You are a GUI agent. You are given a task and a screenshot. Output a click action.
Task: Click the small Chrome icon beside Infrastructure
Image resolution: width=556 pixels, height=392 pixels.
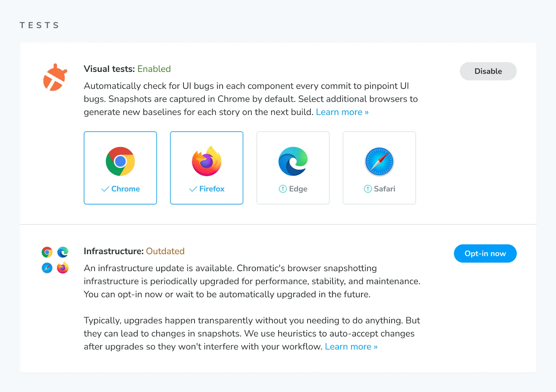point(46,252)
